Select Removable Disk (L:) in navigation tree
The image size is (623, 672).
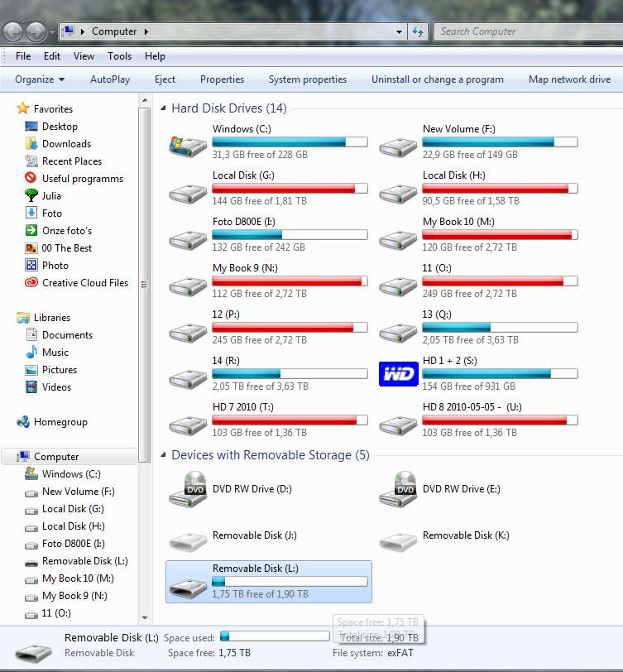tap(77, 561)
